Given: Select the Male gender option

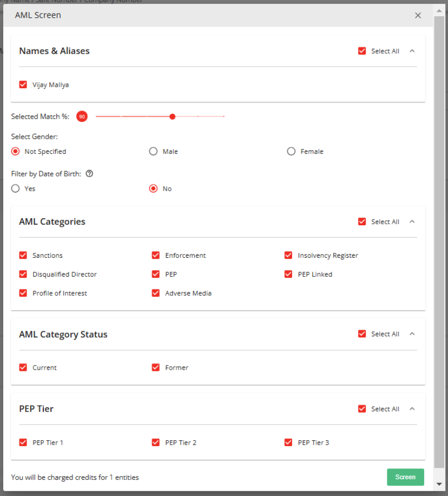Looking at the screenshot, I should coord(154,152).
